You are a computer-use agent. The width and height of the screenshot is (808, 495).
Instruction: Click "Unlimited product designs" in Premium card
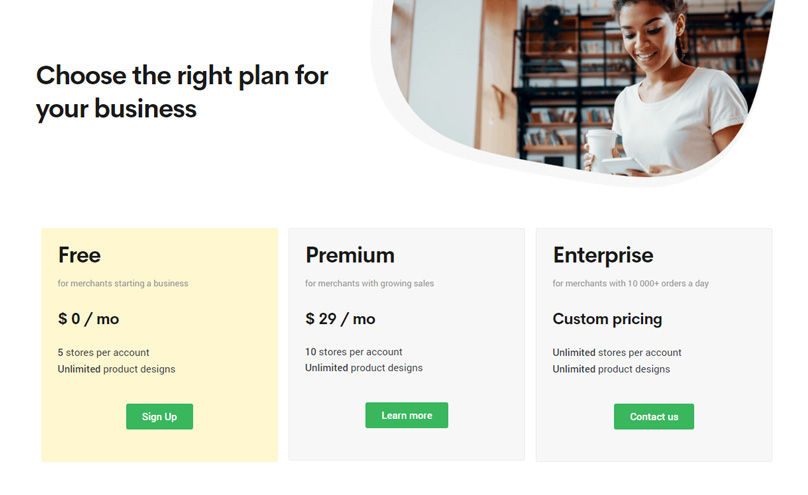364,368
